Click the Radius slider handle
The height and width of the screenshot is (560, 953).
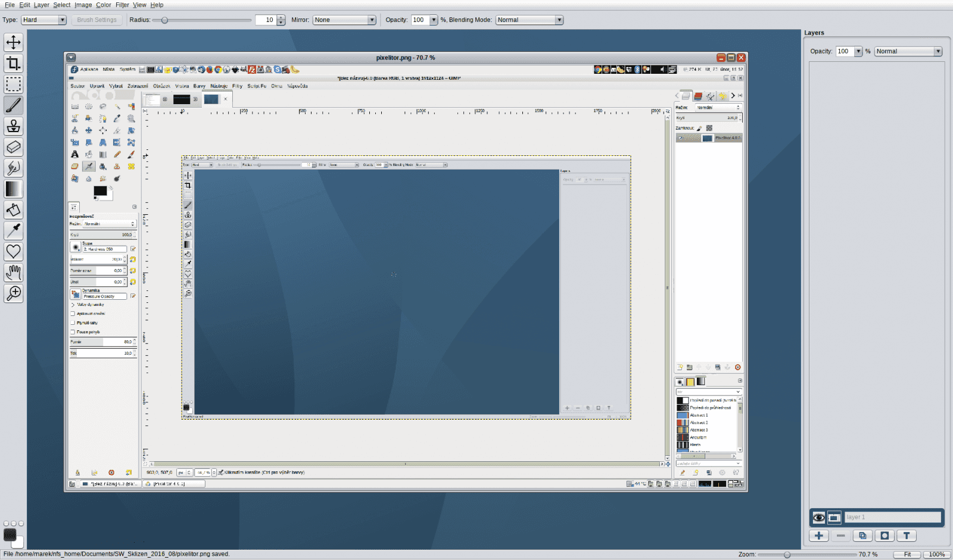[165, 20]
